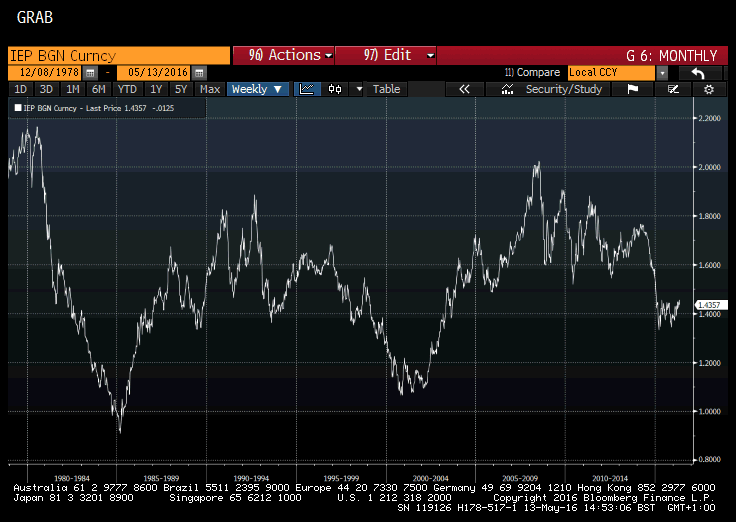Open the end date calendar picker
The height and width of the screenshot is (522, 736).
[x=199, y=73]
